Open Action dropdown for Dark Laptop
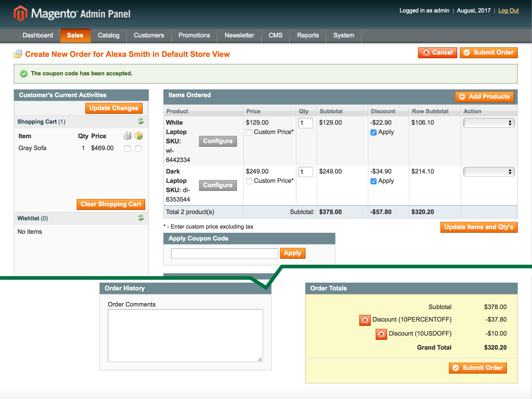532x399 pixels. coord(489,172)
